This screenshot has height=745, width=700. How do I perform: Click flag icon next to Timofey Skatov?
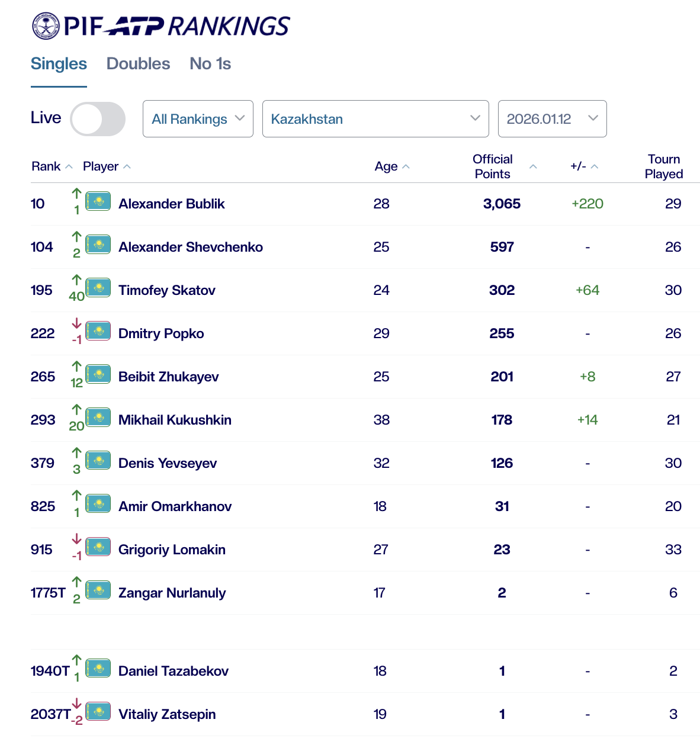pyautogui.click(x=98, y=288)
